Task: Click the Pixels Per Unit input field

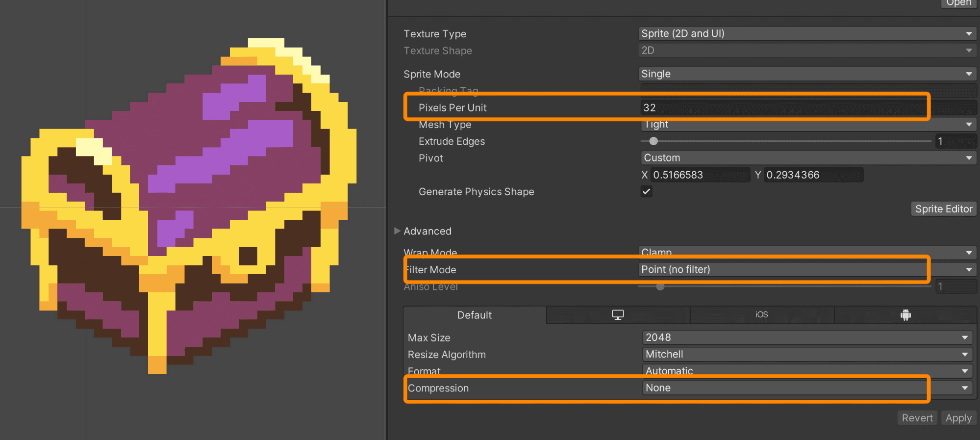Action: click(x=807, y=107)
